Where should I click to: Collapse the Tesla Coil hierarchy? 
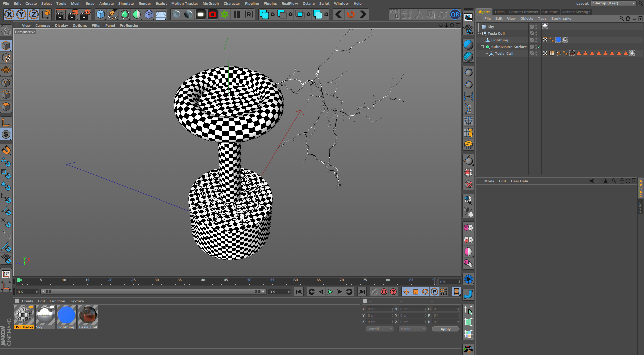(x=479, y=34)
